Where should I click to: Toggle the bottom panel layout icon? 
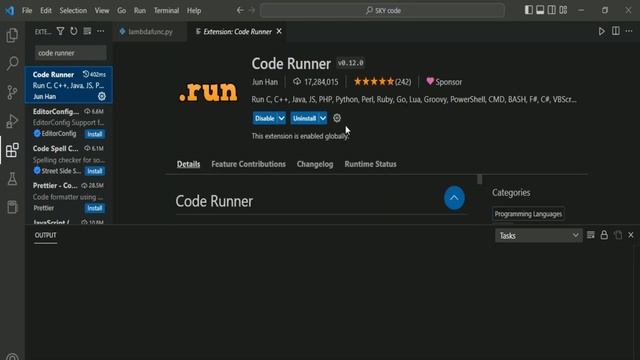(x=540, y=10)
